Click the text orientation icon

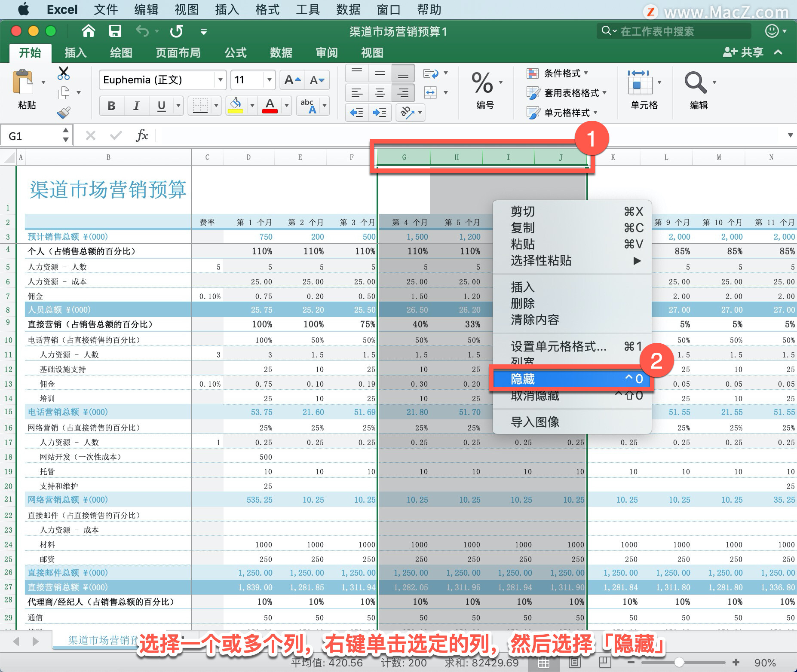pyautogui.click(x=407, y=113)
